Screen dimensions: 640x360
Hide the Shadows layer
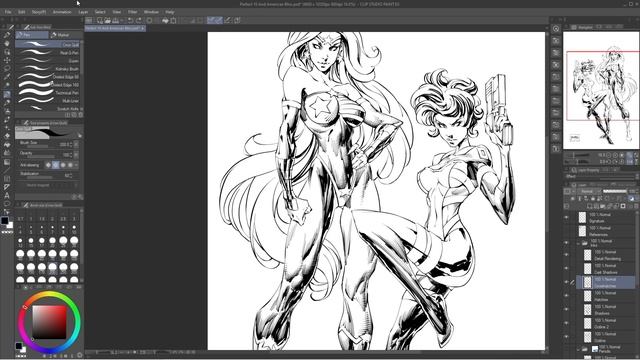click(566, 309)
